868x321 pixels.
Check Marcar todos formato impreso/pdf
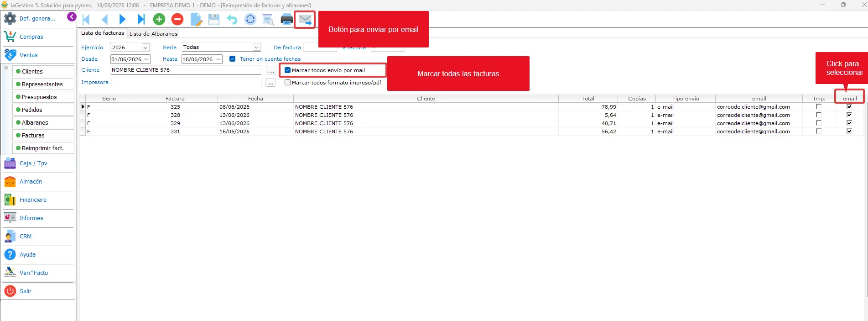[288, 83]
